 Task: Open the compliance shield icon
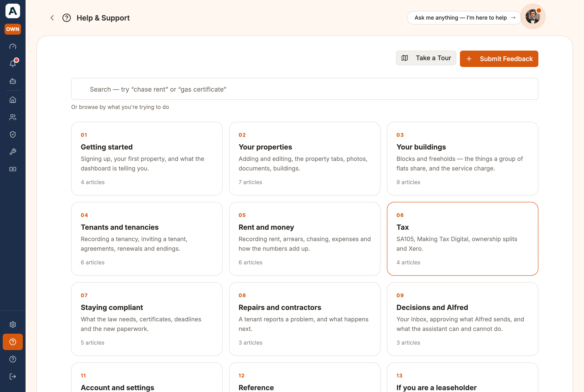[x=13, y=134]
